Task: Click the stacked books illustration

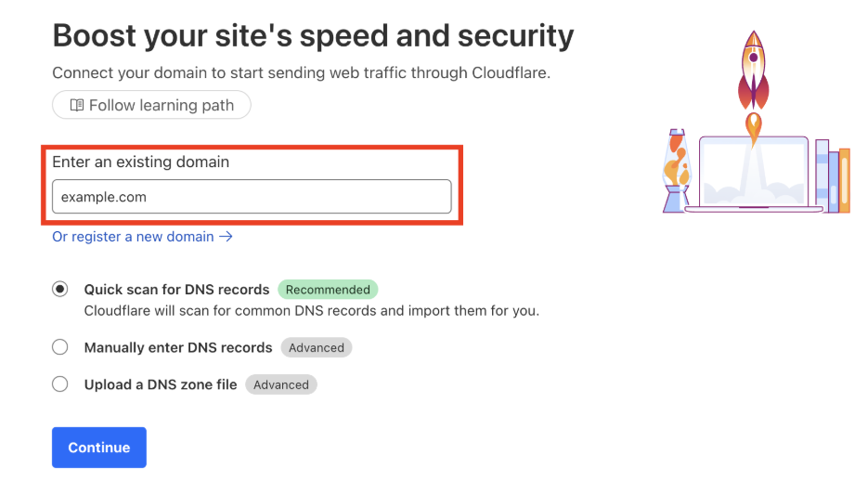Action: click(x=833, y=176)
